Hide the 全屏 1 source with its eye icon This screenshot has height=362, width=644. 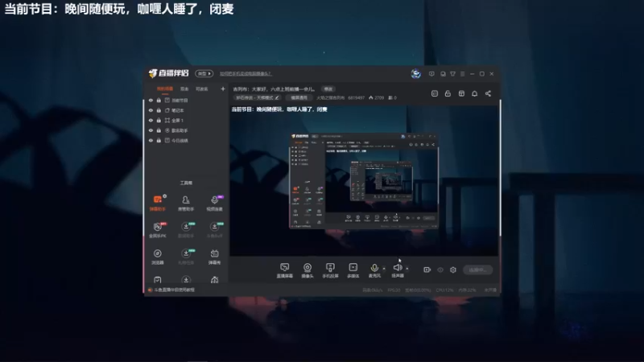click(151, 120)
